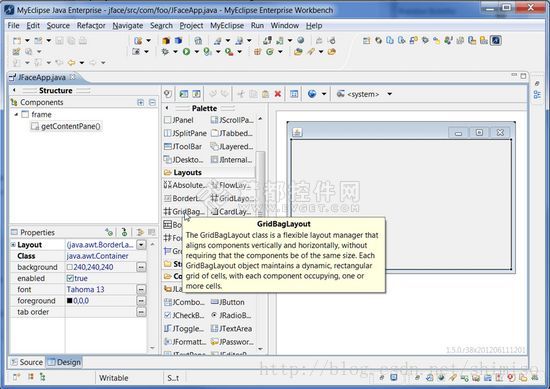Click the globe externalize strings icon
The height and width of the screenshot is (389, 550).
tap(312, 94)
